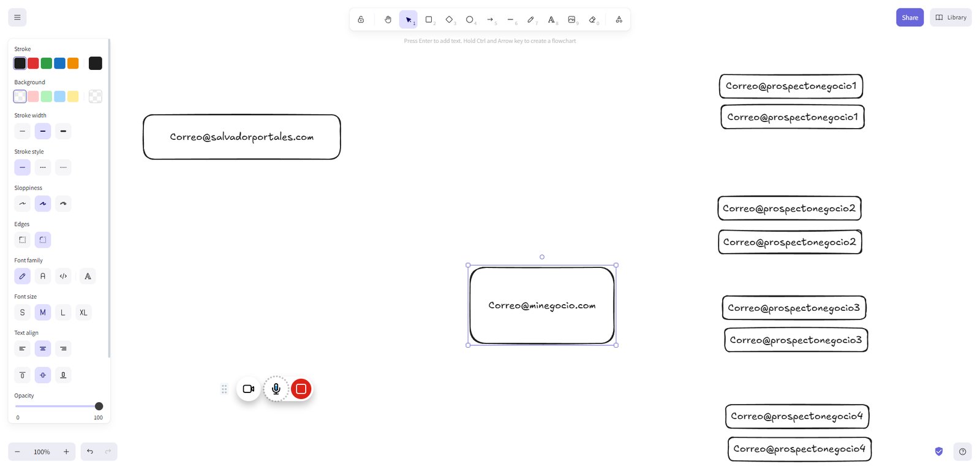Reset zoom at 100%

coord(42,452)
